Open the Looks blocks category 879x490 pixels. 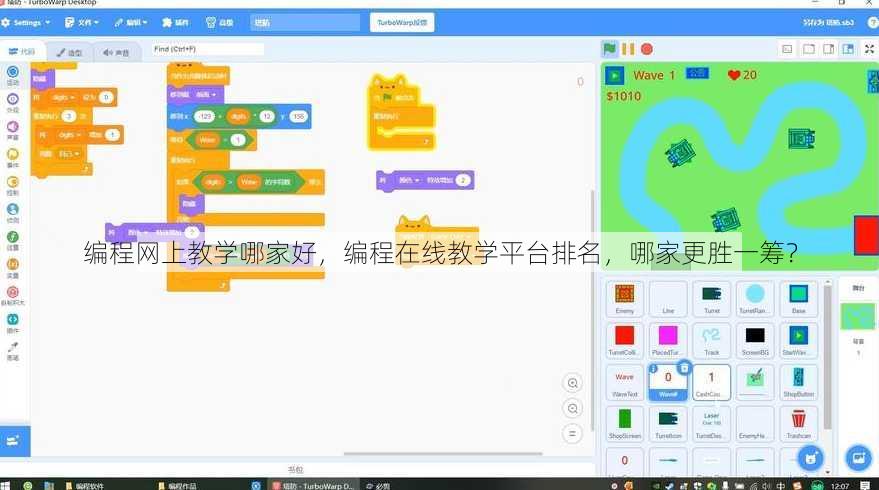point(12,103)
